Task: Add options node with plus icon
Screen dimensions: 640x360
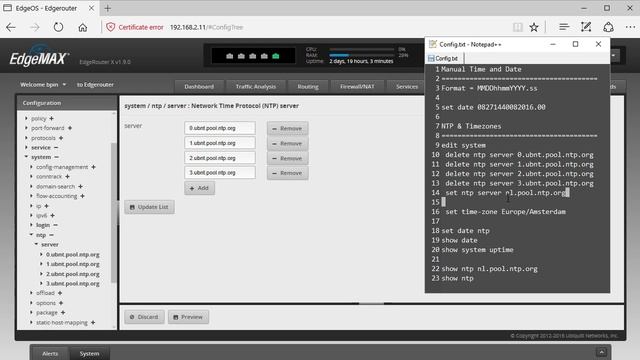Action: click(x=61, y=303)
